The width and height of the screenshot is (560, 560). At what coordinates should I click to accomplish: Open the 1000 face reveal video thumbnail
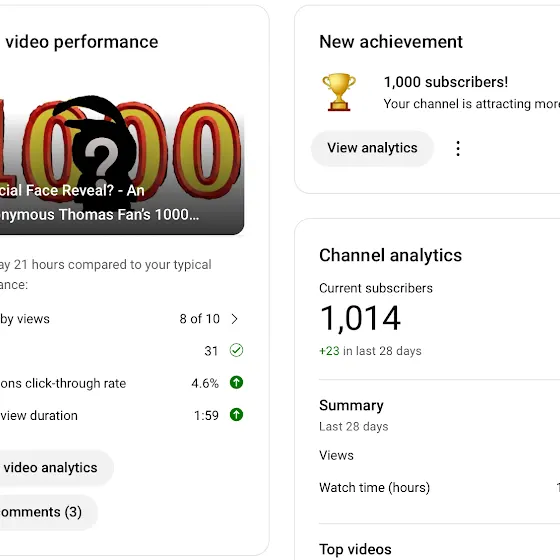coord(122,164)
